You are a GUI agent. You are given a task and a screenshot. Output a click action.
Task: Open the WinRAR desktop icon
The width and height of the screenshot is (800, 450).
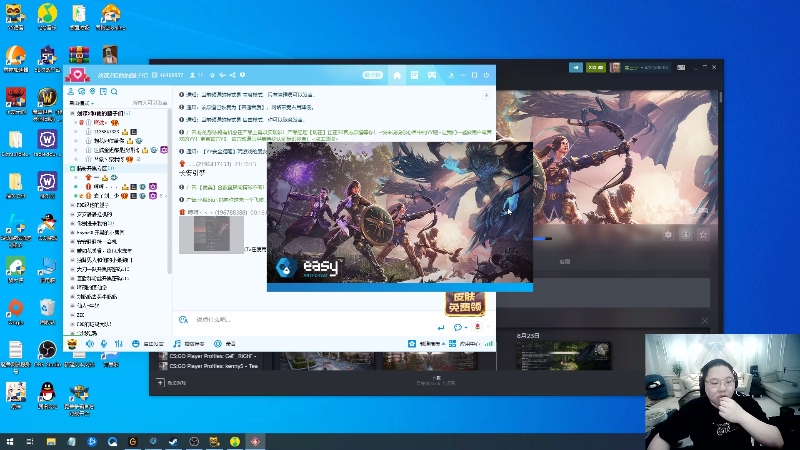point(79,55)
